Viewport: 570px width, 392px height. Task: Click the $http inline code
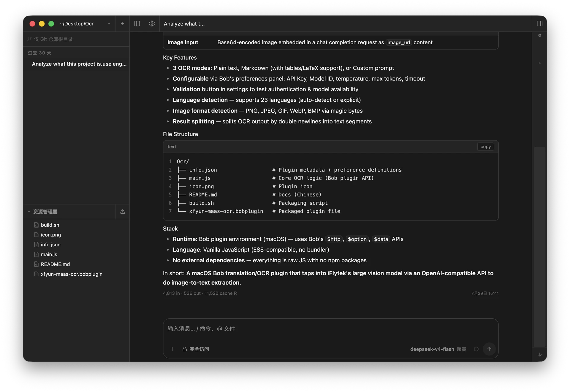point(334,239)
